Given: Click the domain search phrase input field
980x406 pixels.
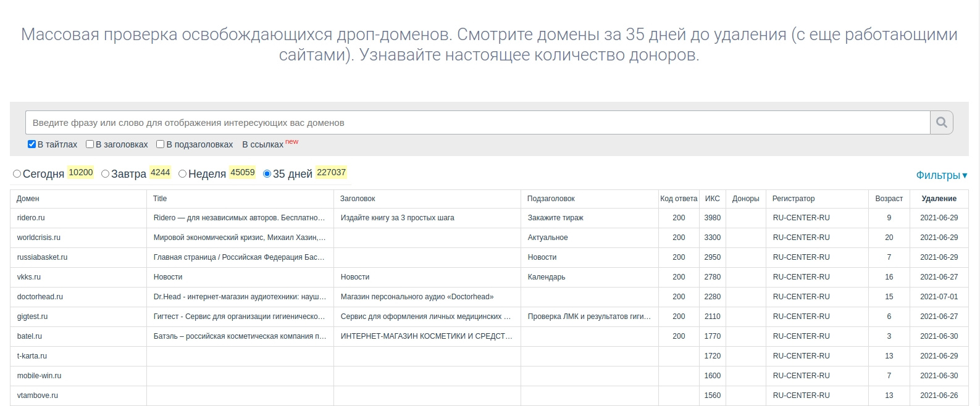Looking at the screenshot, I should pyautogui.click(x=477, y=123).
